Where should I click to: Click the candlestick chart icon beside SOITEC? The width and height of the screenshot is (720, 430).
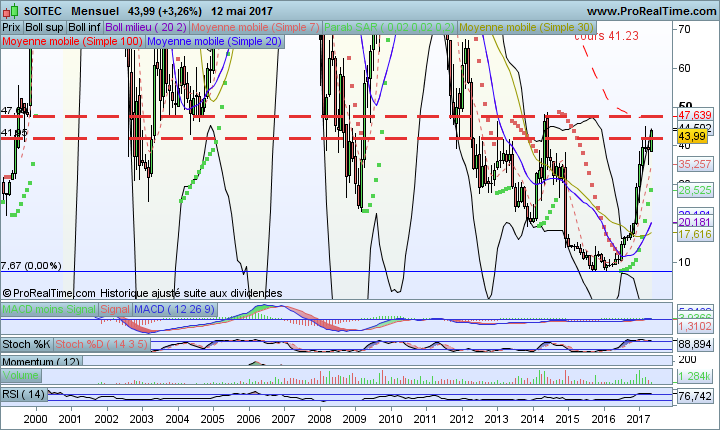[11, 11]
